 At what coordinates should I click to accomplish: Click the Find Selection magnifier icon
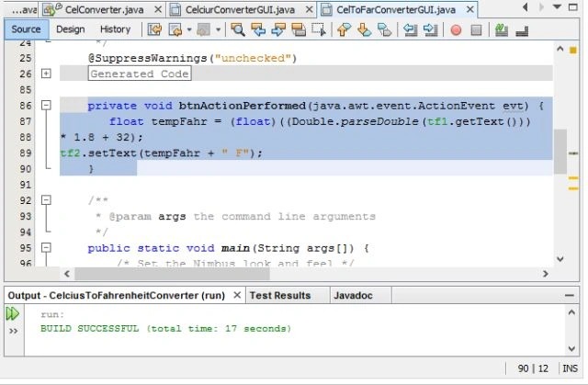238,29
